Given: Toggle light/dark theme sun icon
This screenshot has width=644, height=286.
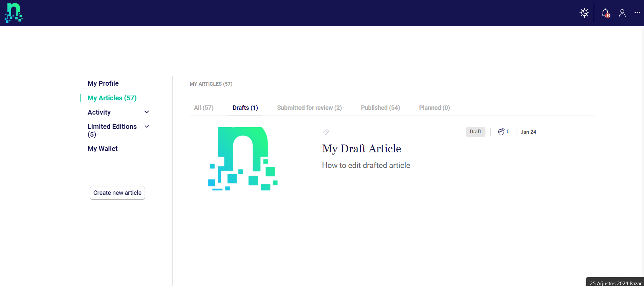Looking at the screenshot, I should click(584, 13).
